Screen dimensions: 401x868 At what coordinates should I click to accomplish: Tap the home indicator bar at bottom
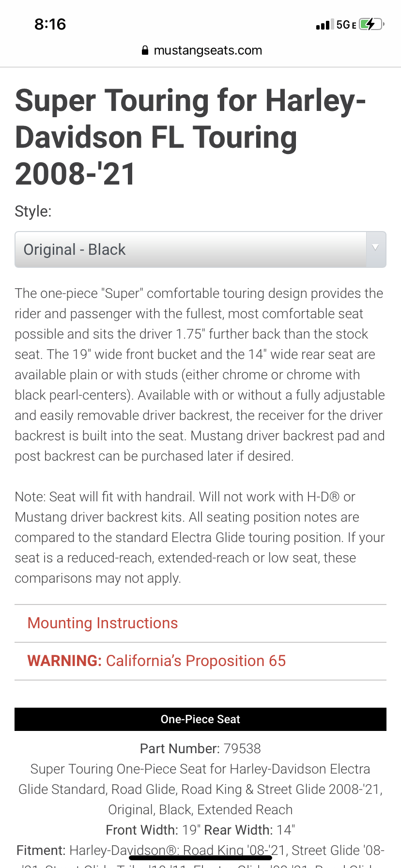pos(200,858)
